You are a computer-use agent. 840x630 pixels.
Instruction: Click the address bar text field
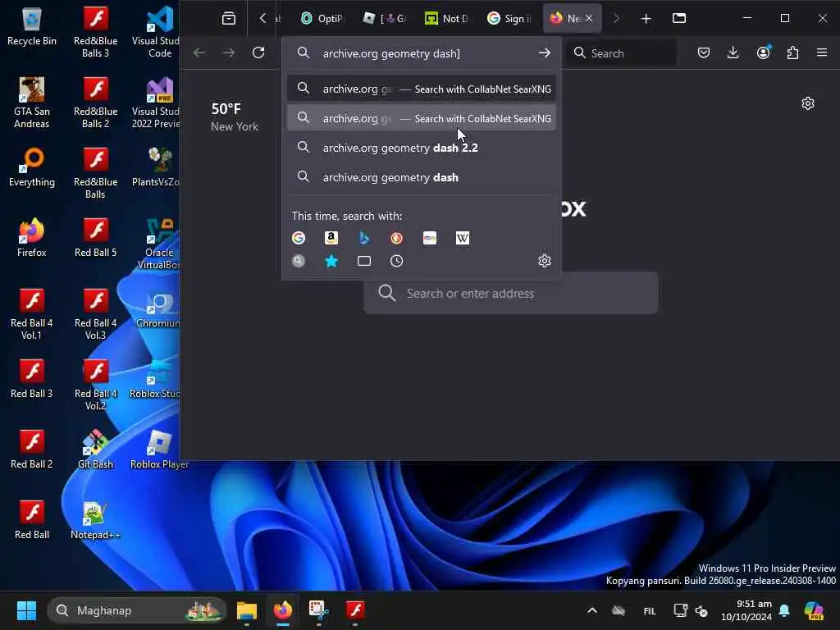click(423, 53)
